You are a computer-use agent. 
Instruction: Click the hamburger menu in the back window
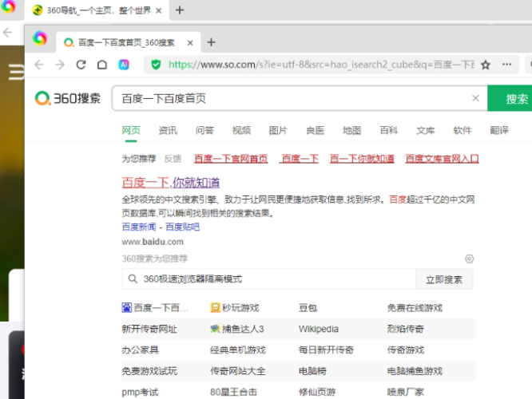pos(16,72)
